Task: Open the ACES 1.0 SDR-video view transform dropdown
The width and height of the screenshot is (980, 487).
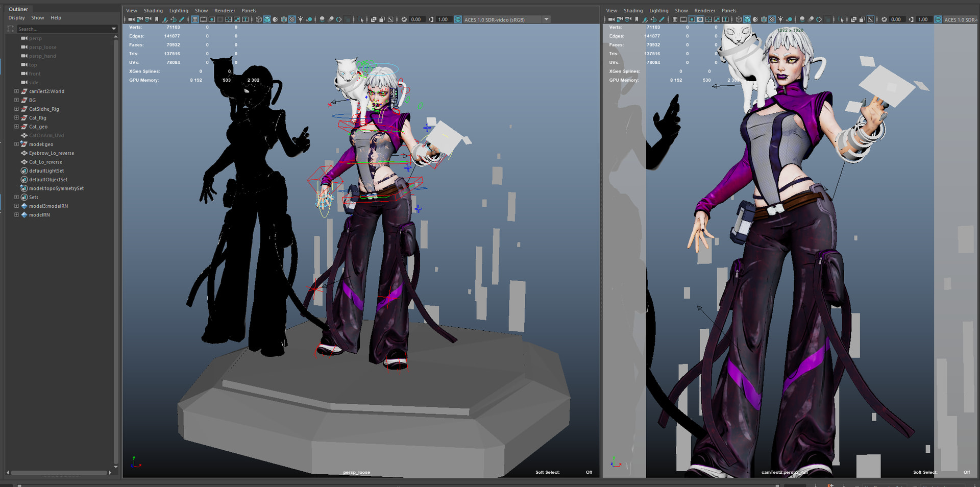Action: (x=547, y=19)
